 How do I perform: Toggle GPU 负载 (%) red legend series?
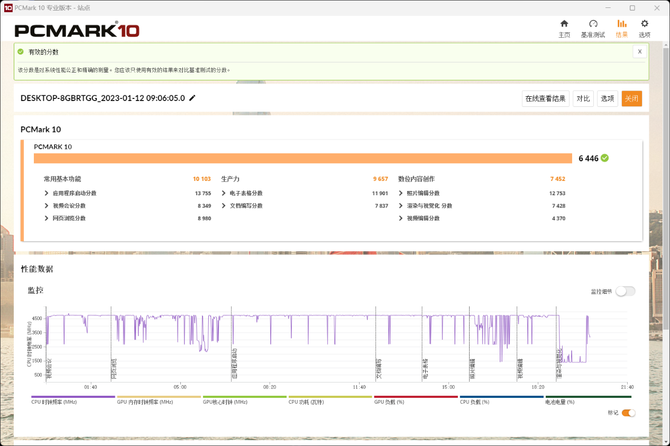coord(416,400)
